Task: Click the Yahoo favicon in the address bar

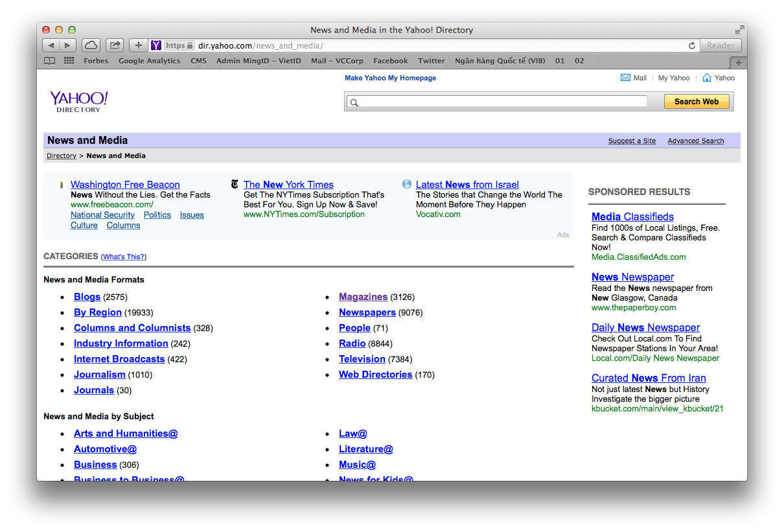Action: (156, 45)
